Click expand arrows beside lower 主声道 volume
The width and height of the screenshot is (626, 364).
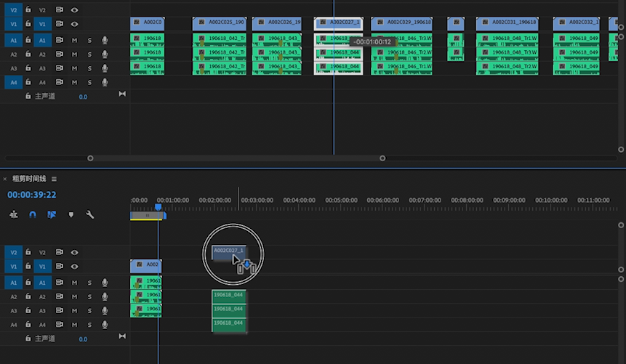121,337
